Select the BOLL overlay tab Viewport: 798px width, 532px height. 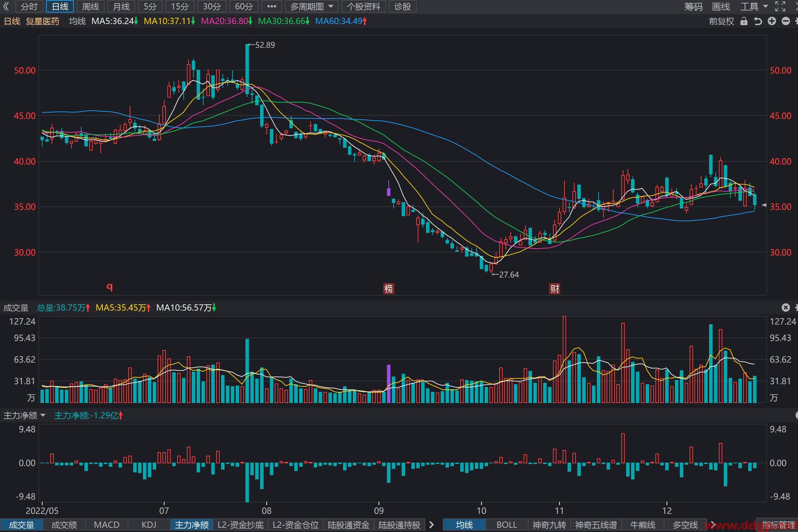507,525
